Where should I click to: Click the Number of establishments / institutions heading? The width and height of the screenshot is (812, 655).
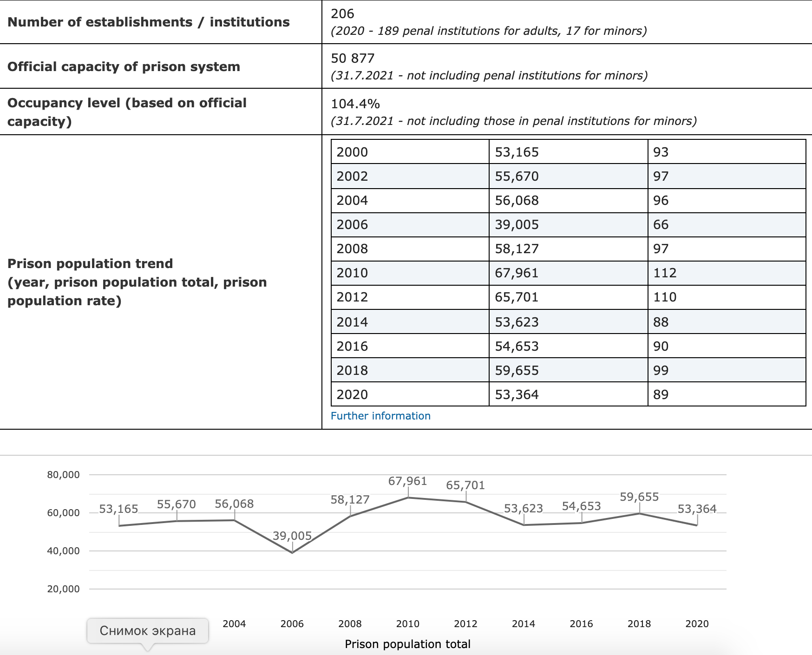click(x=149, y=22)
